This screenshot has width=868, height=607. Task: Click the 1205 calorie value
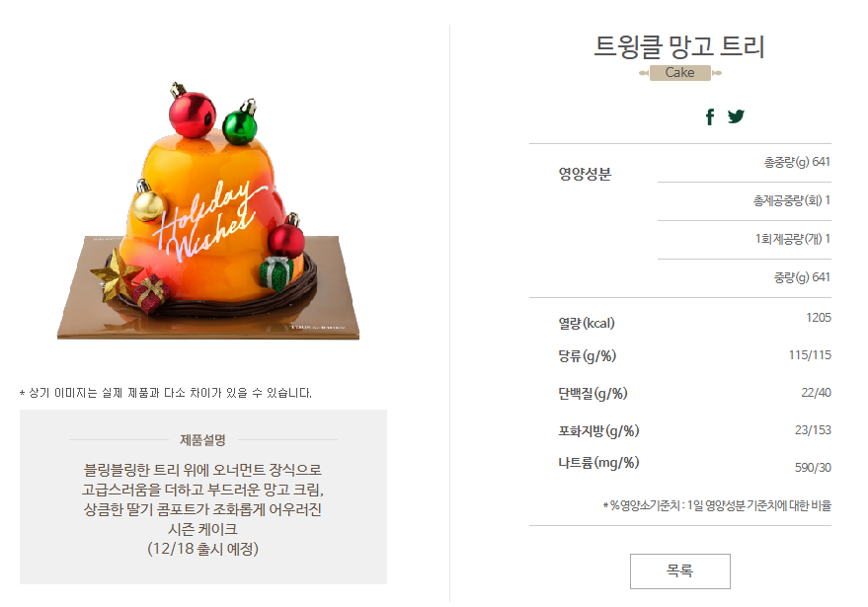819,318
